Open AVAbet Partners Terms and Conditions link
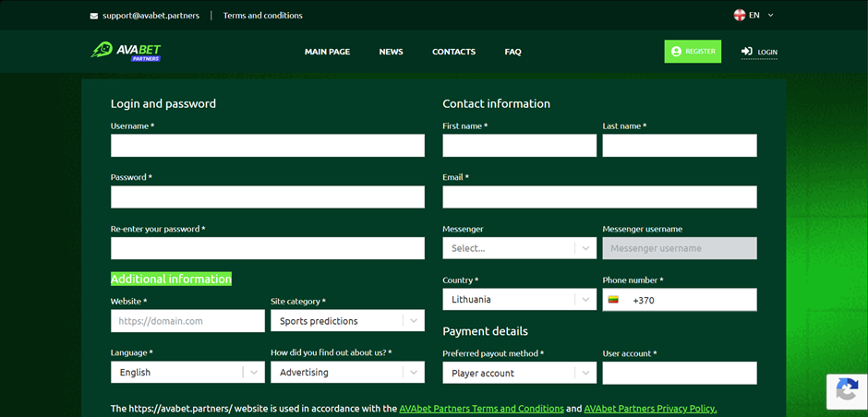Screen dimensions: 868x417 point(482,409)
